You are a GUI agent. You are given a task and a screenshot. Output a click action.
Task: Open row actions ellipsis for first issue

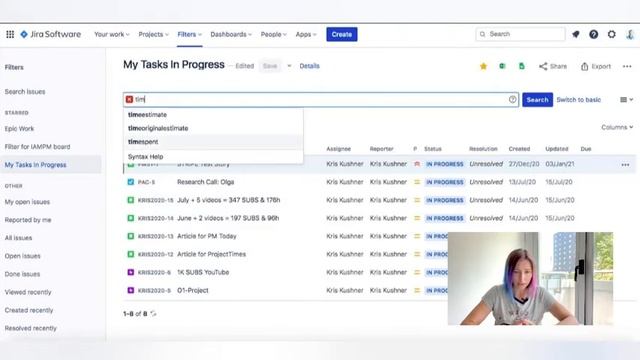[625, 164]
